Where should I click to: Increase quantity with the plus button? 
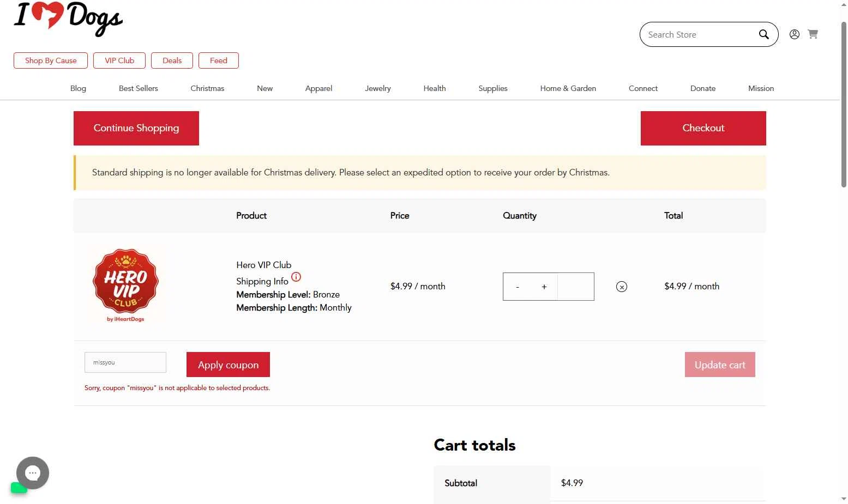click(544, 287)
